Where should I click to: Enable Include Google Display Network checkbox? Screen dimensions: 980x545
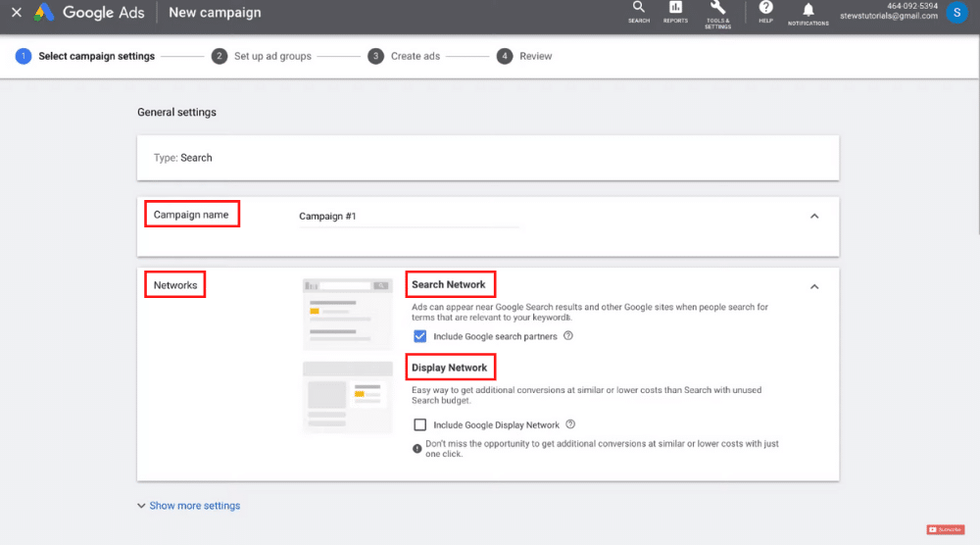tap(420, 425)
